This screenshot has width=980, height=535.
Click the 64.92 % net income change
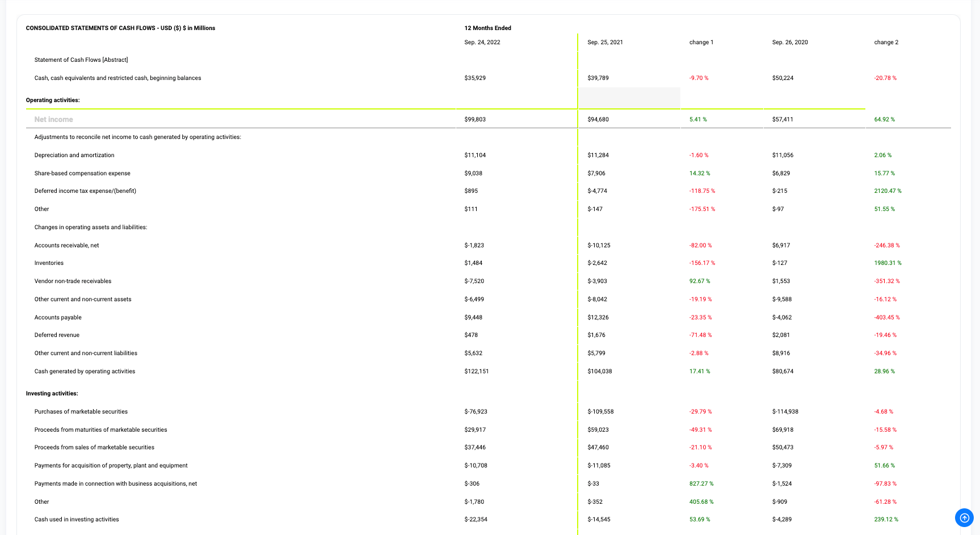(884, 119)
